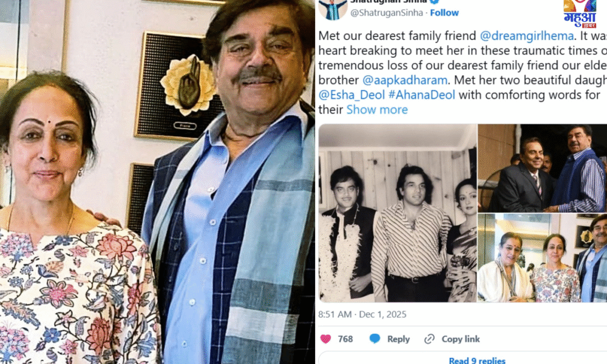
Task: Click the blue reply speech bubble icon
Action: 375,339
